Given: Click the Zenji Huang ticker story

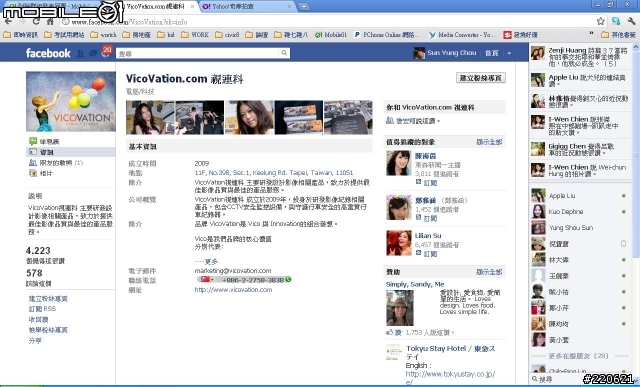Looking at the screenshot, I should (x=580, y=57).
